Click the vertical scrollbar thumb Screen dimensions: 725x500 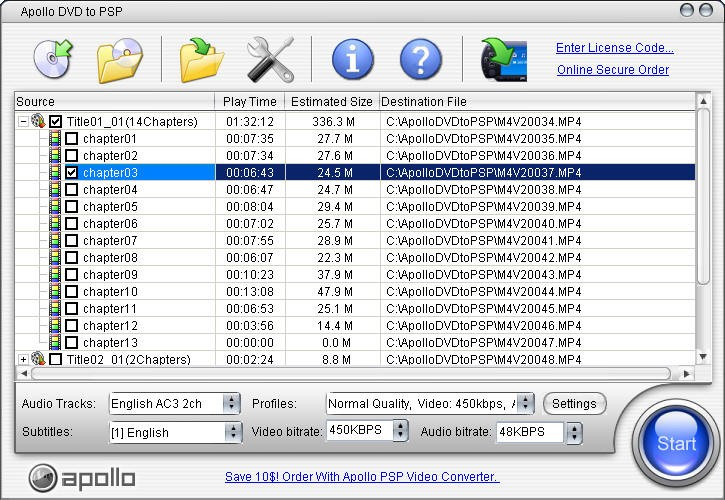703,196
